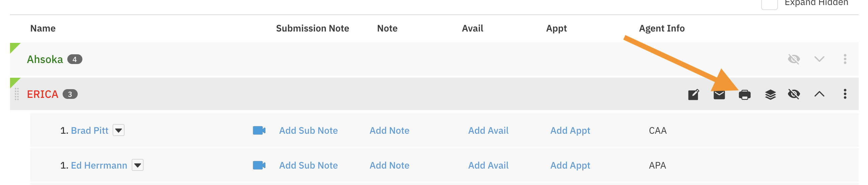Open the edit note icon for ERICA
The width and height of the screenshot is (868, 185).
694,95
